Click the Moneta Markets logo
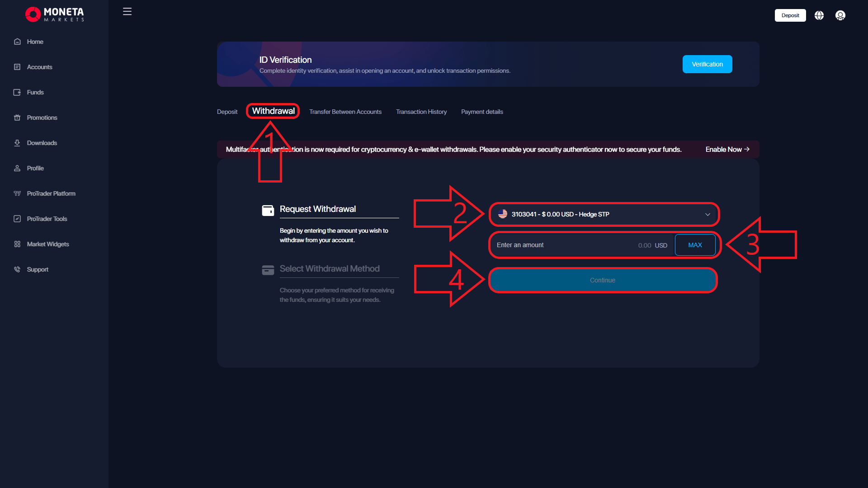 tap(54, 14)
